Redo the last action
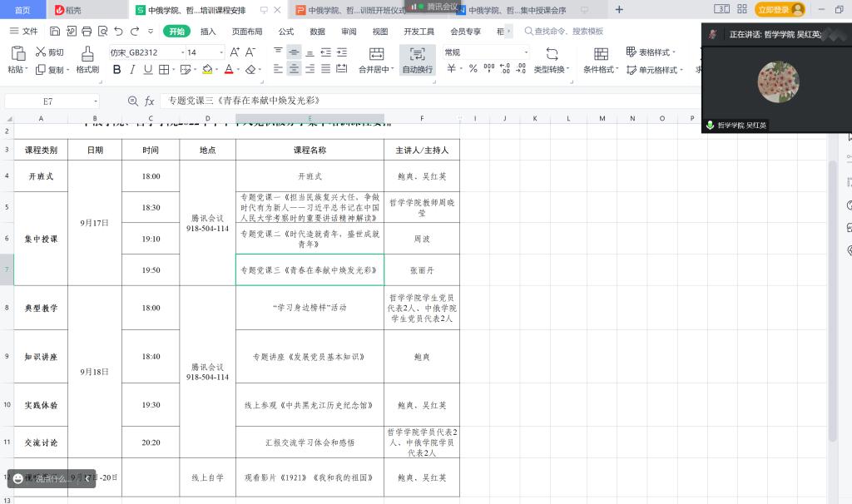This screenshot has height=504, width=852. click(x=135, y=32)
